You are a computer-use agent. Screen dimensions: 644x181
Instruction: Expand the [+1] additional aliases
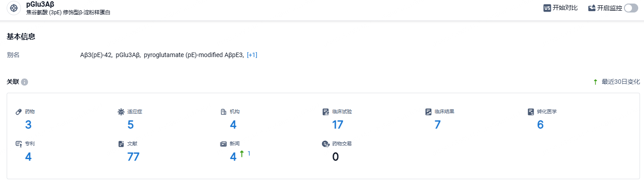[x=252, y=55]
